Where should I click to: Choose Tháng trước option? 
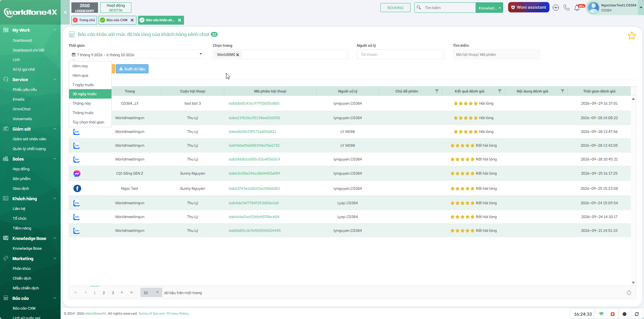coord(90,113)
